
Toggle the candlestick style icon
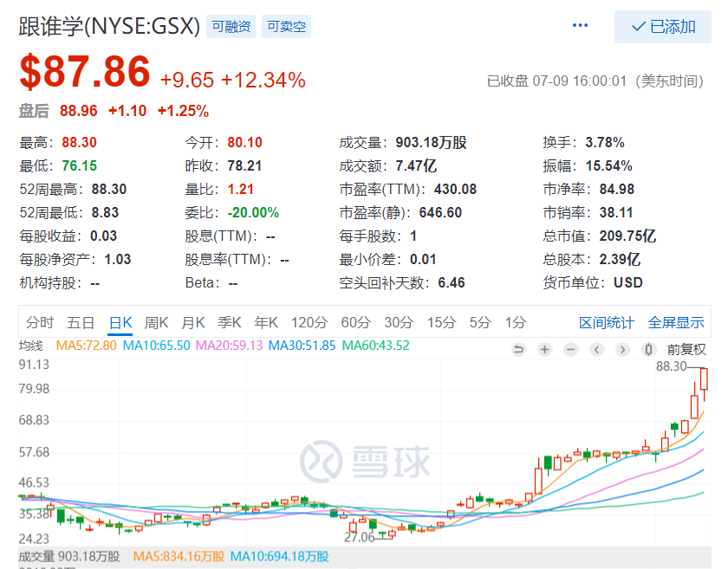(647, 350)
